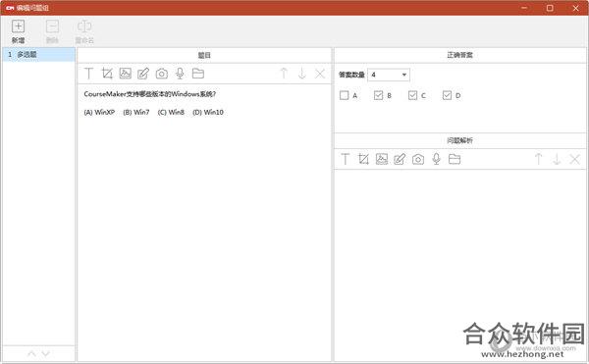The width and height of the screenshot is (589, 364).
Task: Click the (A) WinXP option text
Action: click(x=99, y=112)
